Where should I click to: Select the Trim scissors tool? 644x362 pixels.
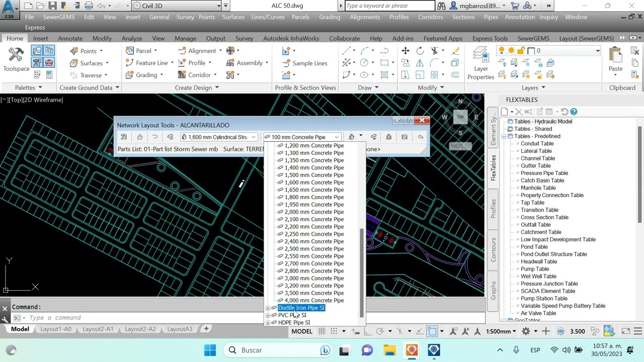(434, 50)
